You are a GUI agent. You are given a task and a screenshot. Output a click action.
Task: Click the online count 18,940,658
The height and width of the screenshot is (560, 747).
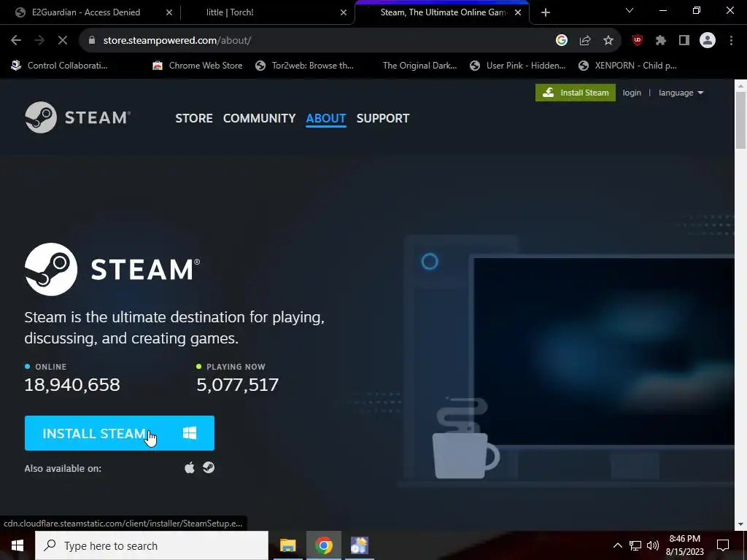(72, 385)
